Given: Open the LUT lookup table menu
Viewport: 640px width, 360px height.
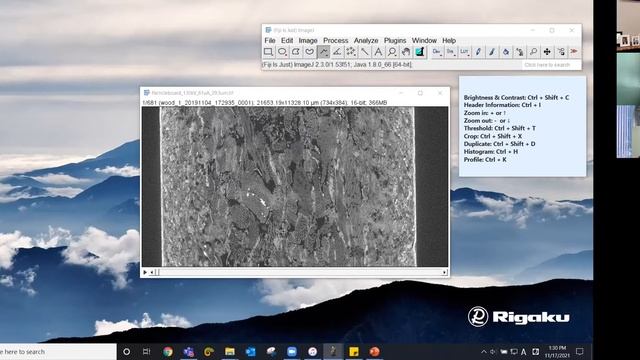Looking at the screenshot, I should (x=464, y=52).
